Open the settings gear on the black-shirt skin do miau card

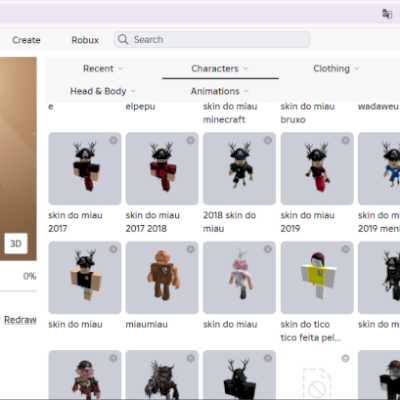click(x=113, y=249)
